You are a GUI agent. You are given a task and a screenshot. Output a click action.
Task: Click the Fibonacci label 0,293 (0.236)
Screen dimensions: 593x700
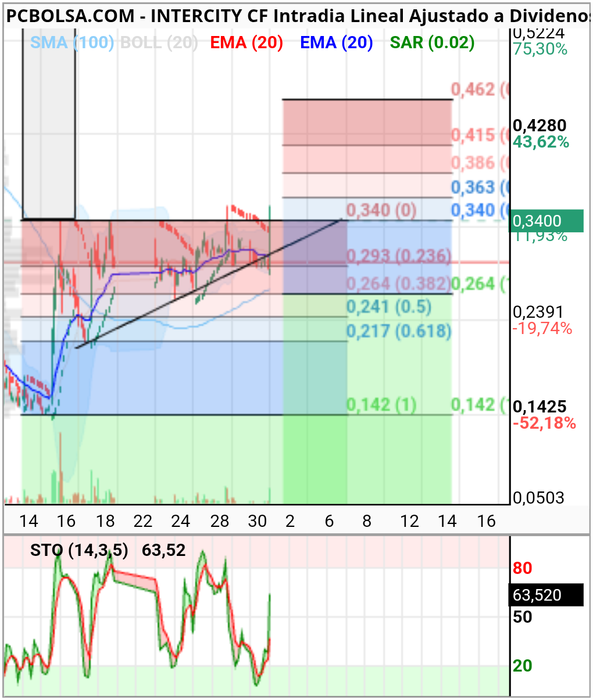coord(399,256)
